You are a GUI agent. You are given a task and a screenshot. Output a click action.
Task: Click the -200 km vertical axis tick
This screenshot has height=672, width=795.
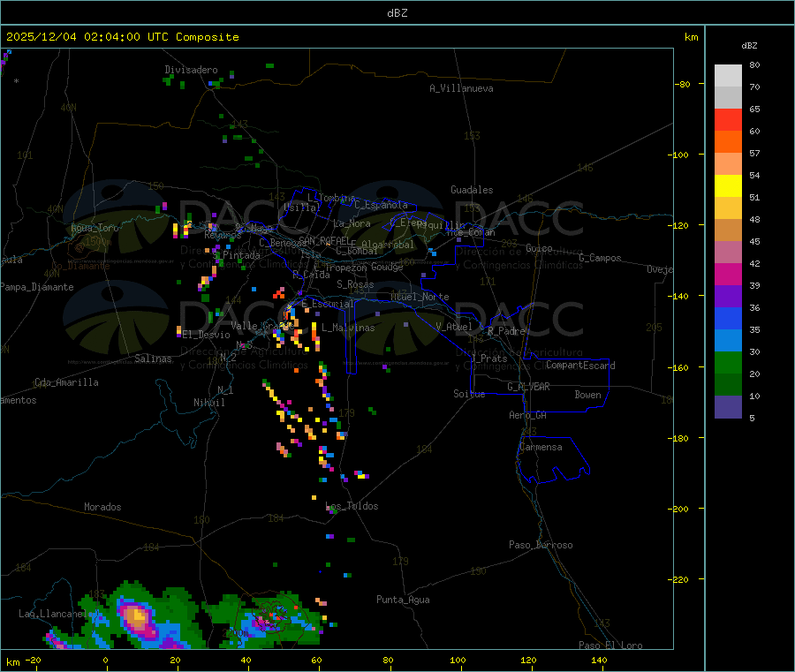click(680, 509)
